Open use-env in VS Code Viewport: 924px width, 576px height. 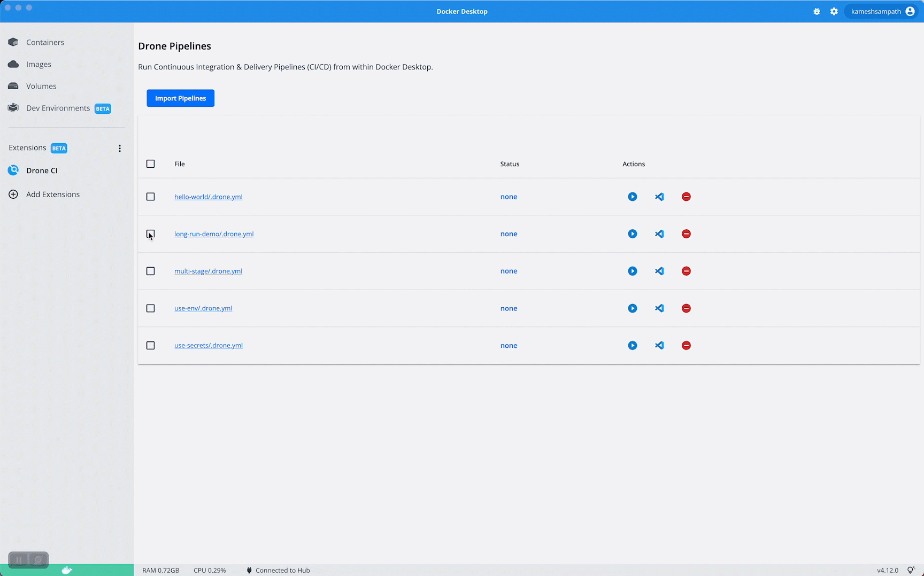click(x=659, y=308)
